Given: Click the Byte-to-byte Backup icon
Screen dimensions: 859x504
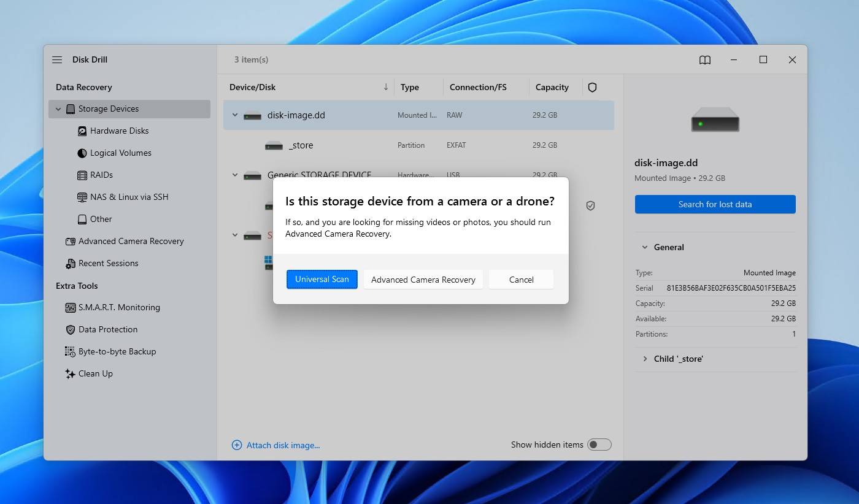Looking at the screenshot, I should point(71,352).
